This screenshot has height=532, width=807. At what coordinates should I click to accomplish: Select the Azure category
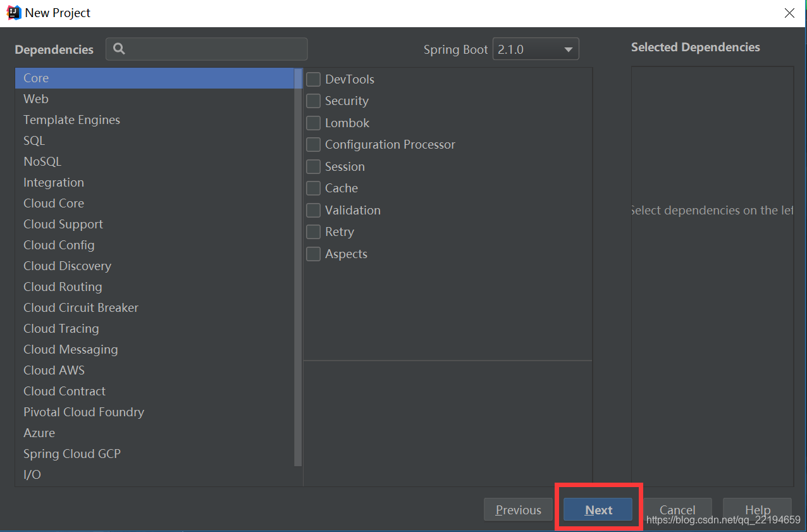[x=155, y=433]
